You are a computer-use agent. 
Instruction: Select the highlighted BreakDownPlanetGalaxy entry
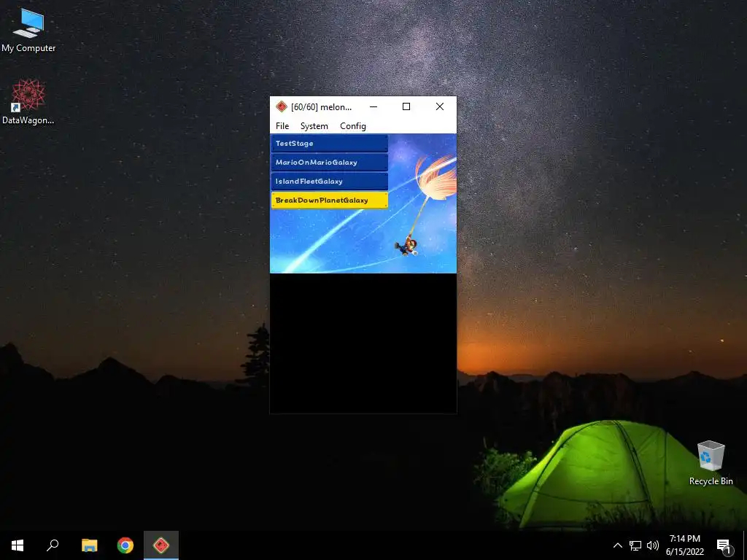coord(329,201)
